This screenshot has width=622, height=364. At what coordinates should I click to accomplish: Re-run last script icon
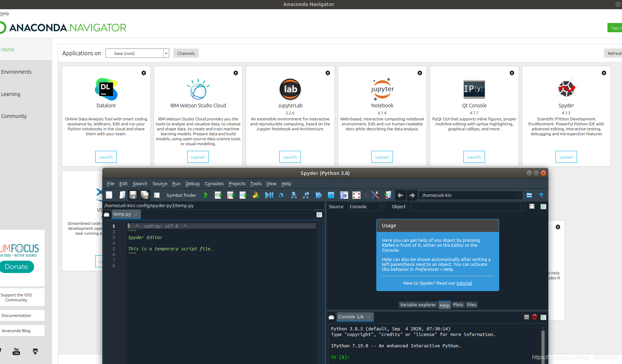pos(256,195)
